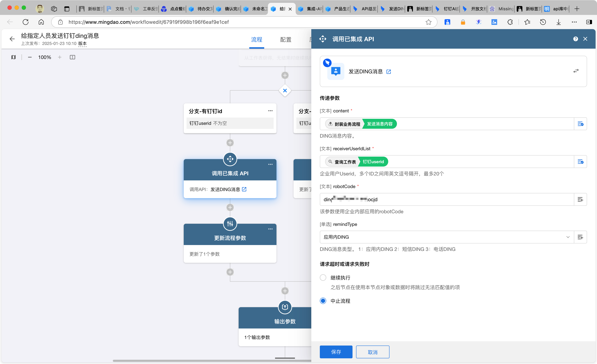This screenshot has width=597, height=364.
Task: Select 继续执行 radio option
Action: pyautogui.click(x=323, y=278)
